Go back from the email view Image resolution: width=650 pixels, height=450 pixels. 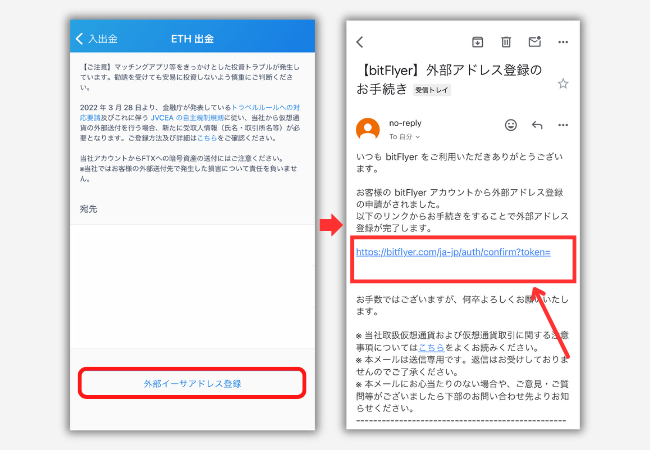coord(360,42)
